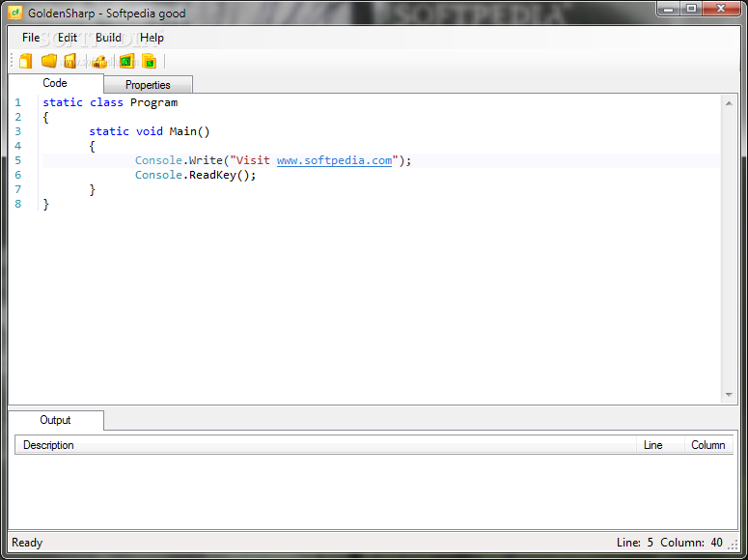The width and height of the screenshot is (748, 560).
Task: Click the "Ready" status bar text
Action: (x=27, y=543)
